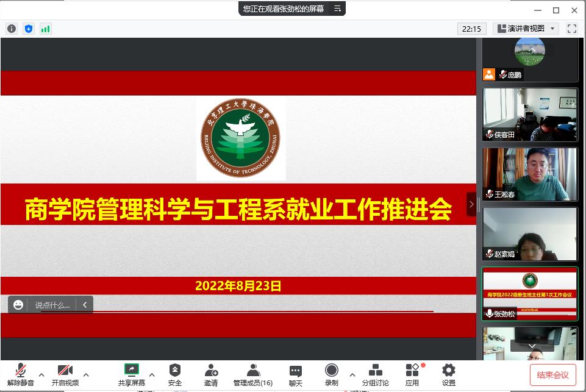Minimize the meeting window

538,10
